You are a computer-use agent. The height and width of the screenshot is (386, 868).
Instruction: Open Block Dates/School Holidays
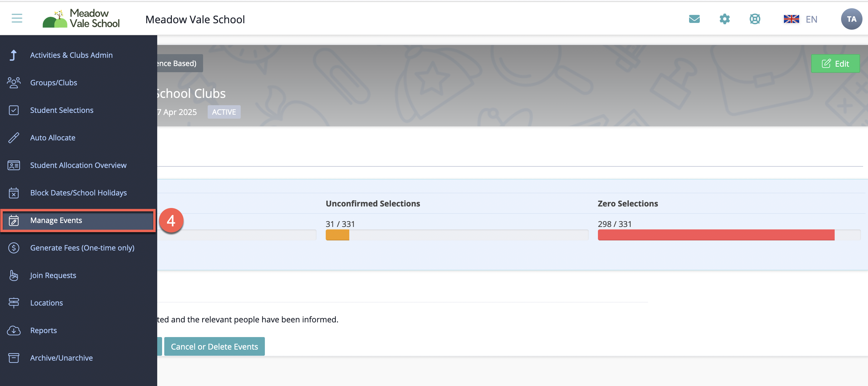pos(79,193)
